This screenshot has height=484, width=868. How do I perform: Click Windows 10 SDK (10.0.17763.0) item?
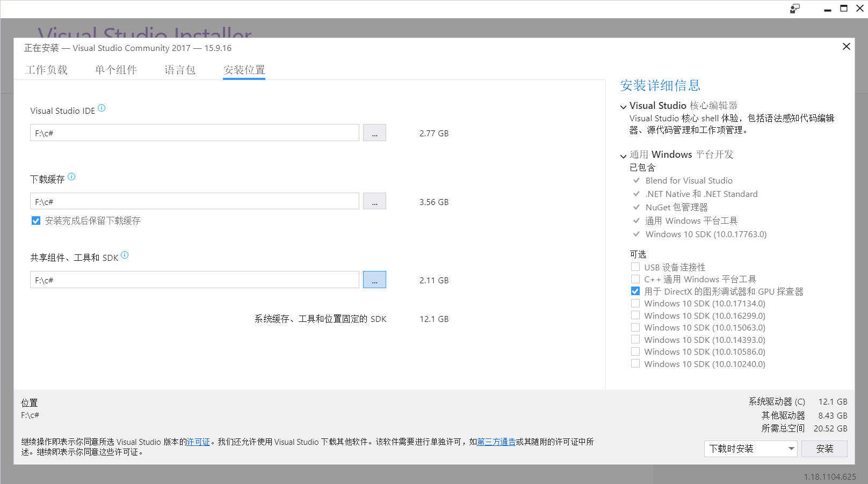[x=706, y=234]
